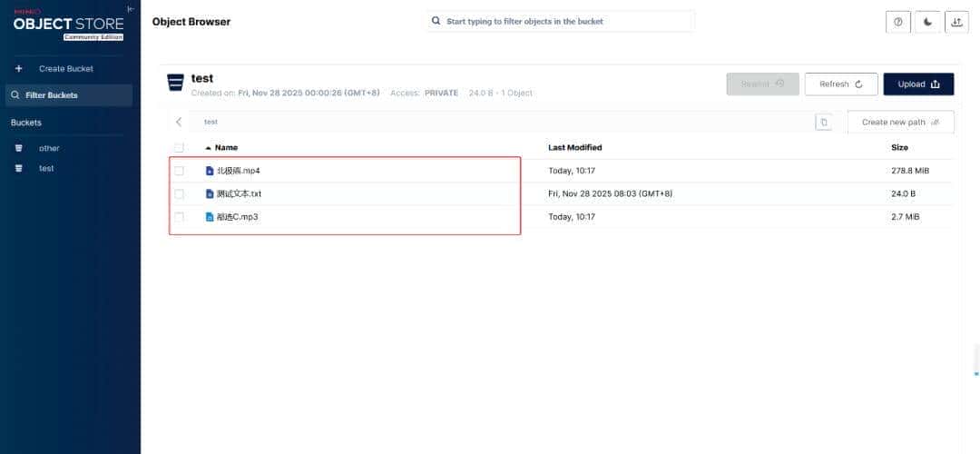This screenshot has width=980, height=454.
Task: Click the file icon of 测试文本.txt
Action: 210,193
